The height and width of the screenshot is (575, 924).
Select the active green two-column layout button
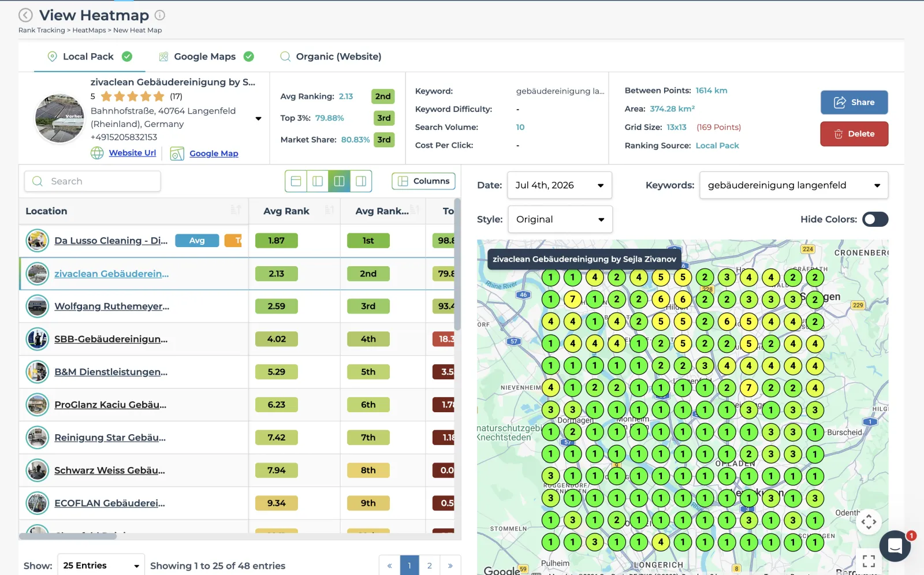pyautogui.click(x=339, y=181)
